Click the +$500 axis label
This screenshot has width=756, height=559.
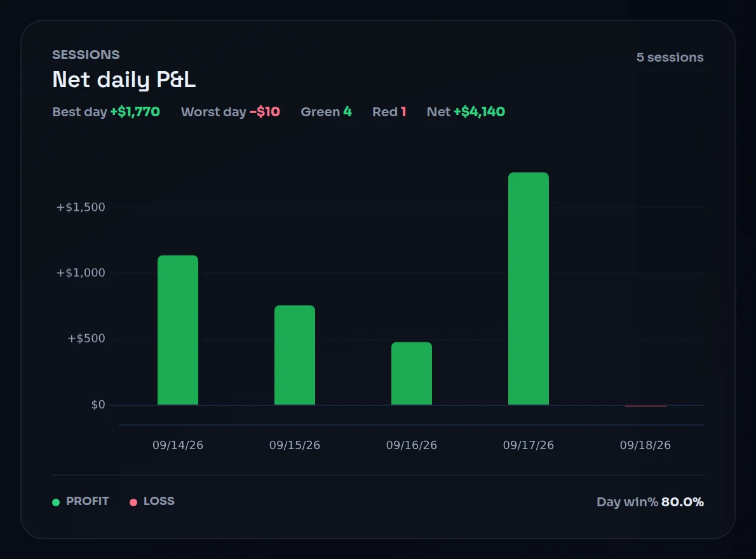(x=86, y=339)
